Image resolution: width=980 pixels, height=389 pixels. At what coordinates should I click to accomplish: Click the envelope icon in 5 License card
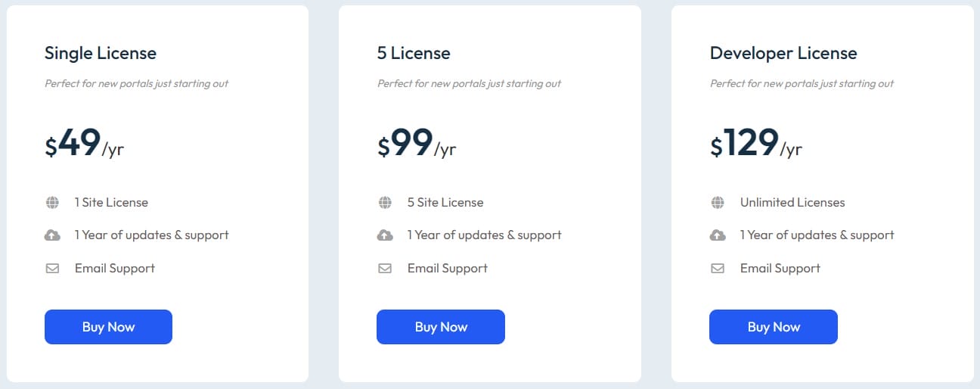(x=385, y=268)
